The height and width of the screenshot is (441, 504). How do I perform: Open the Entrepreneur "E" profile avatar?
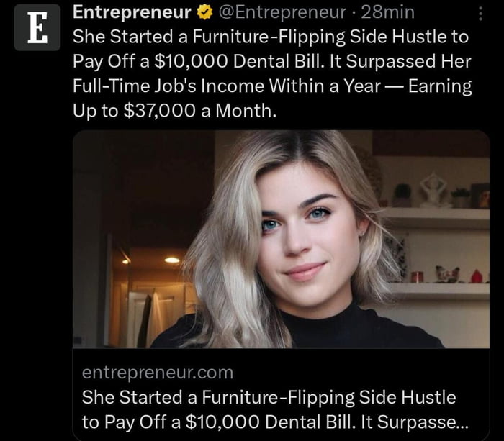coord(37,27)
